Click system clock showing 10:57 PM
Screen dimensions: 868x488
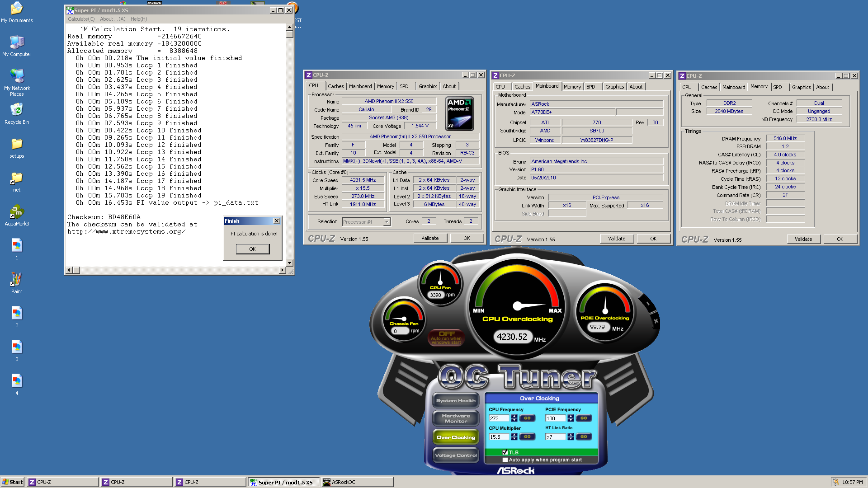pos(852,482)
